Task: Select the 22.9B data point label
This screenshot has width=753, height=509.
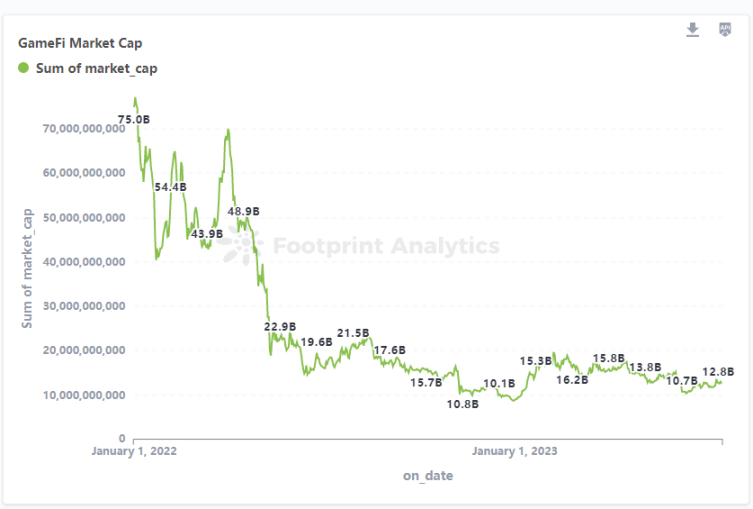Action: point(280,326)
